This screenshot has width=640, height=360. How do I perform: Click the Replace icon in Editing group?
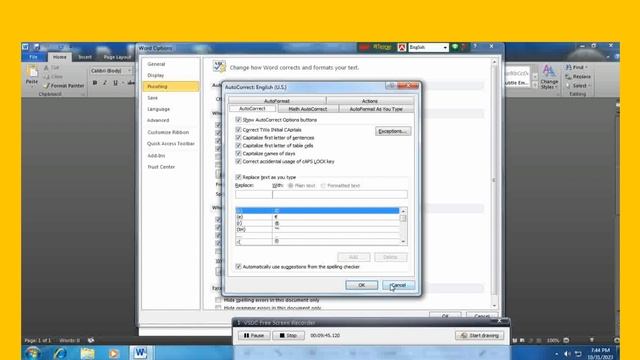[569, 77]
